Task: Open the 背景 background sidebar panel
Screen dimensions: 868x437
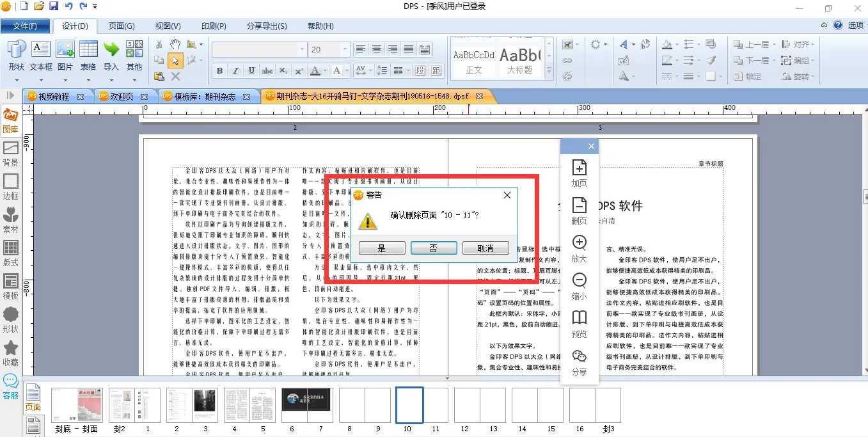Action: (10, 154)
